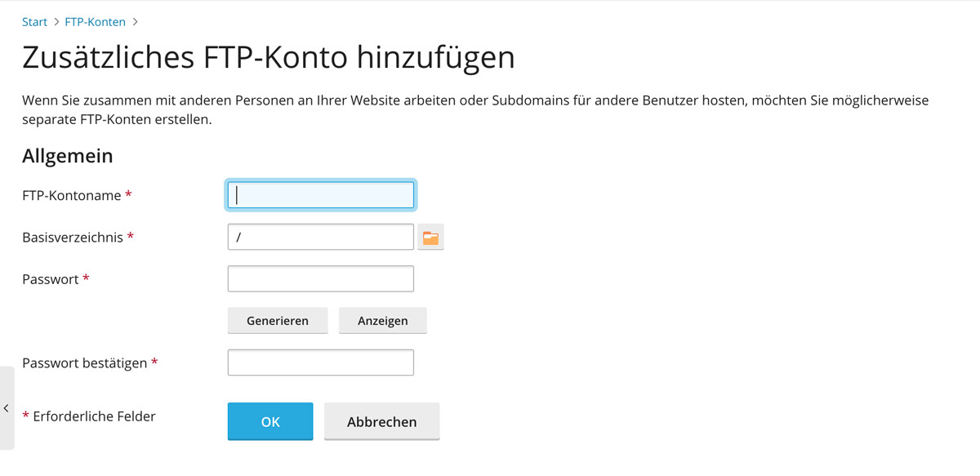Click the chevron after the Start breadcrumb
This screenshot has width=980, height=476.
click(56, 22)
